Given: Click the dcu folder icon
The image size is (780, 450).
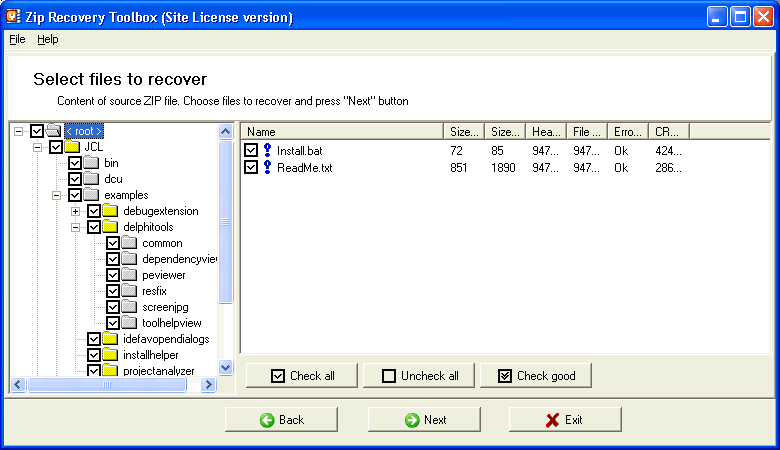Looking at the screenshot, I should point(92,179).
